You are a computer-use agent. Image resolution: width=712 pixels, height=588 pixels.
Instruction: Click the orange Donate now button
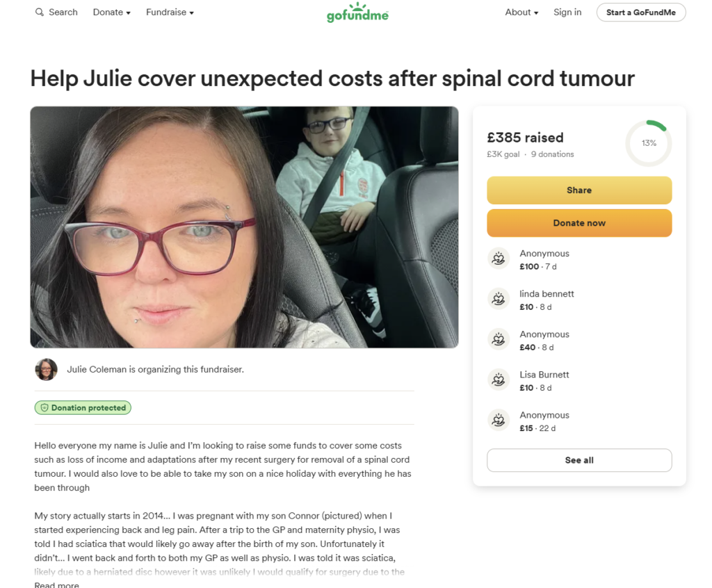579,223
